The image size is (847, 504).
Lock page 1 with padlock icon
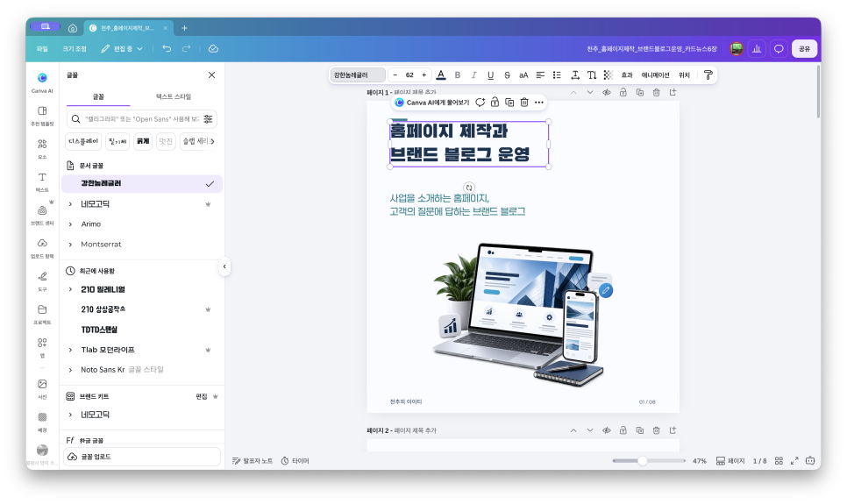click(623, 92)
